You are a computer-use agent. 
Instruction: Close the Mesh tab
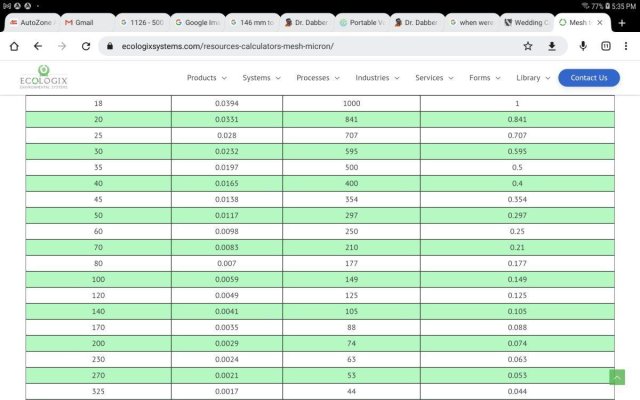600,22
